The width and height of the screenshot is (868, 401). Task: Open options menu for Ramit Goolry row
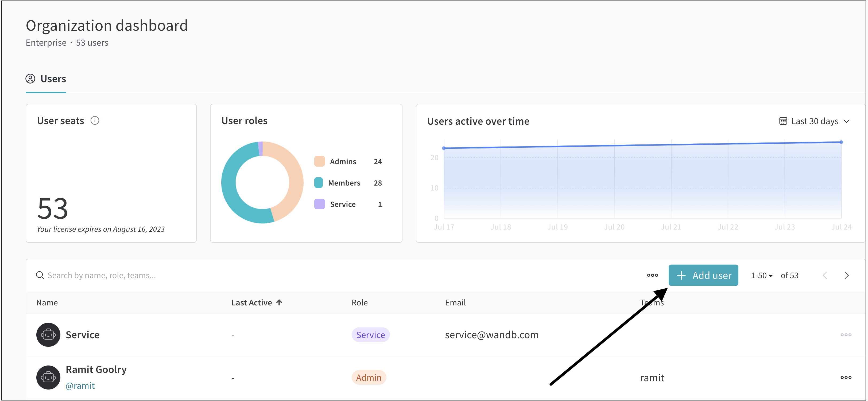pyautogui.click(x=846, y=378)
